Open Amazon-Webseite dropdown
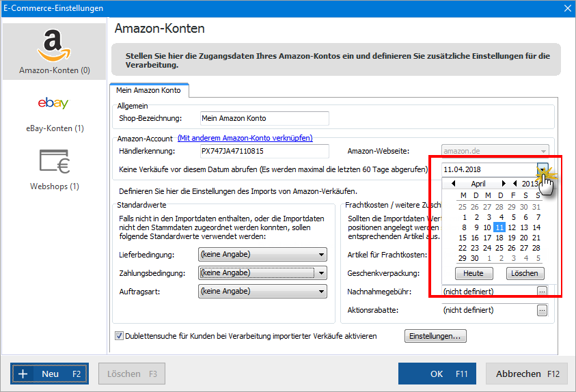 495,151
